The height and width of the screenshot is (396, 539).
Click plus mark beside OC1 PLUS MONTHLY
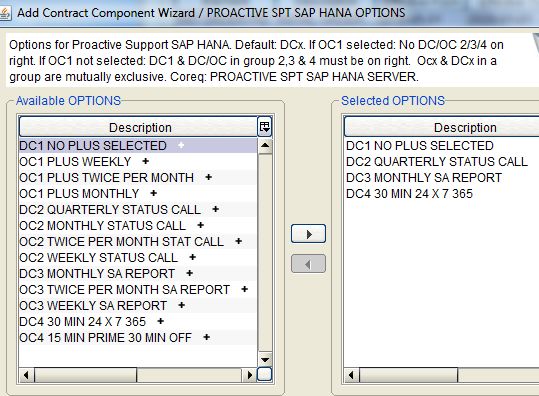click(153, 193)
